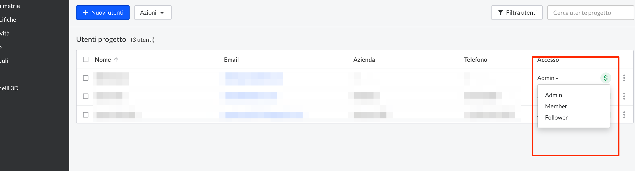Click the plus icon on Nuovi utenti

(85, 13)
